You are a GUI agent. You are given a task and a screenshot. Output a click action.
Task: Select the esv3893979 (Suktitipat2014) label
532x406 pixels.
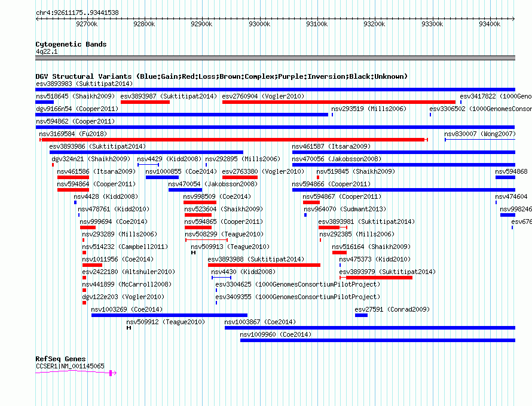point(387,272)
